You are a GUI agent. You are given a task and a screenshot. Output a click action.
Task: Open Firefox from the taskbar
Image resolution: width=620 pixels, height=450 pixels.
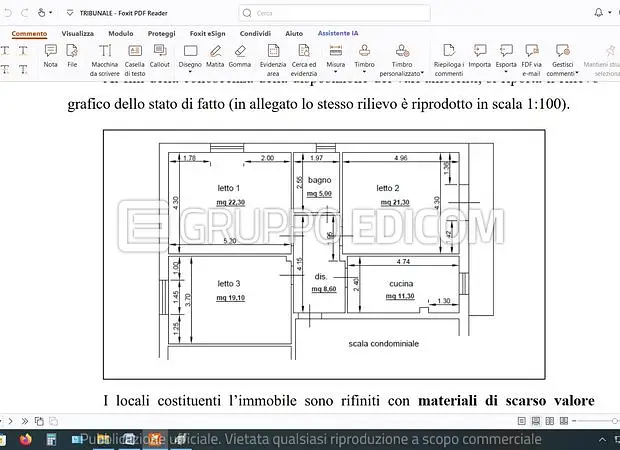[25, 439]
